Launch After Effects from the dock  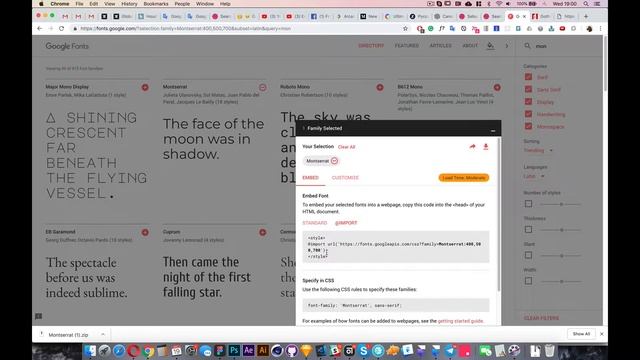tap(248, 351)
